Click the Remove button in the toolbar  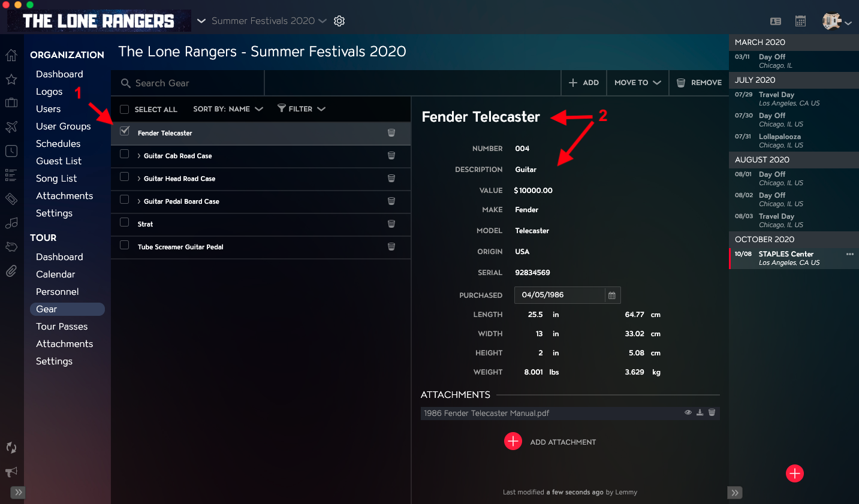click(699, 83)
